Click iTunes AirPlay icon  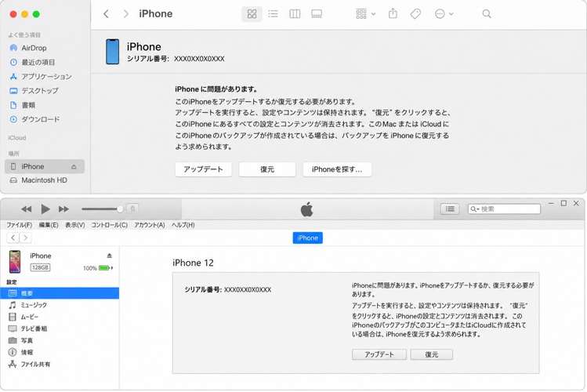(132, 209)
